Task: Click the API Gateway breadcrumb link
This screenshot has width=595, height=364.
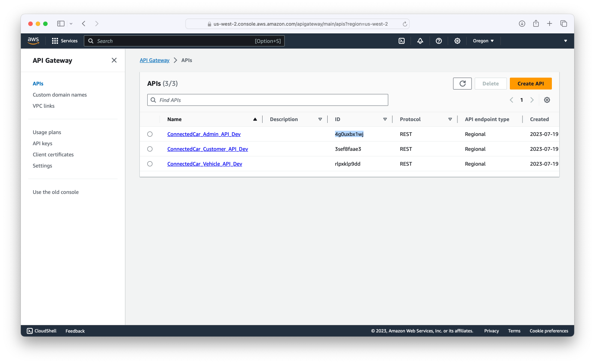Action: (154, 60)
